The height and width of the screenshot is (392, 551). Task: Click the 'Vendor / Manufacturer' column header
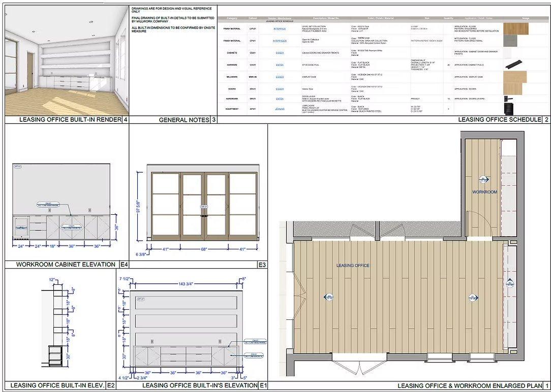pyautogui.click(x=280, y=18)
